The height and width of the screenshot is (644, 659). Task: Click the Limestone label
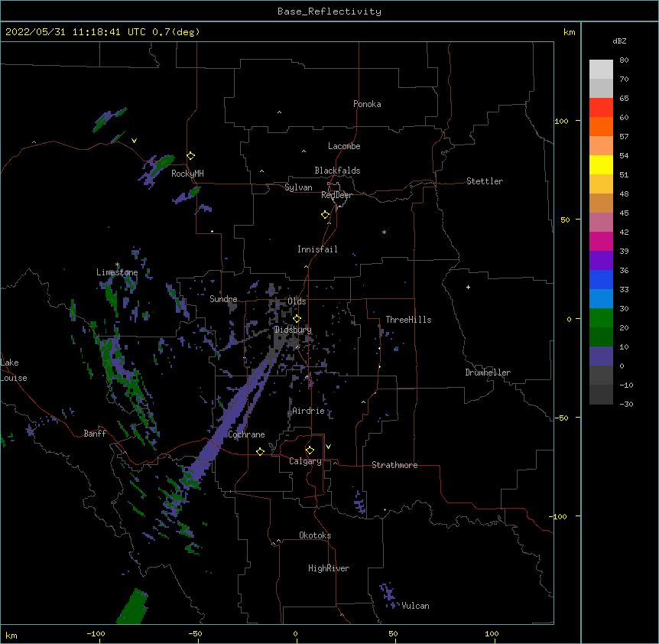click(117, 272)
